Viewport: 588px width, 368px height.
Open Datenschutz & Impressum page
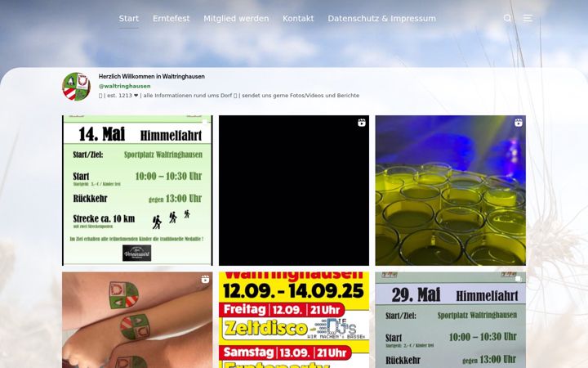[381, 18]
